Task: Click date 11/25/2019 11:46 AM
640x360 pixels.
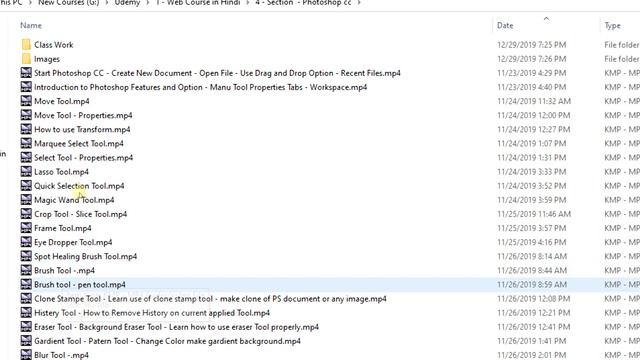Action: 534,214
